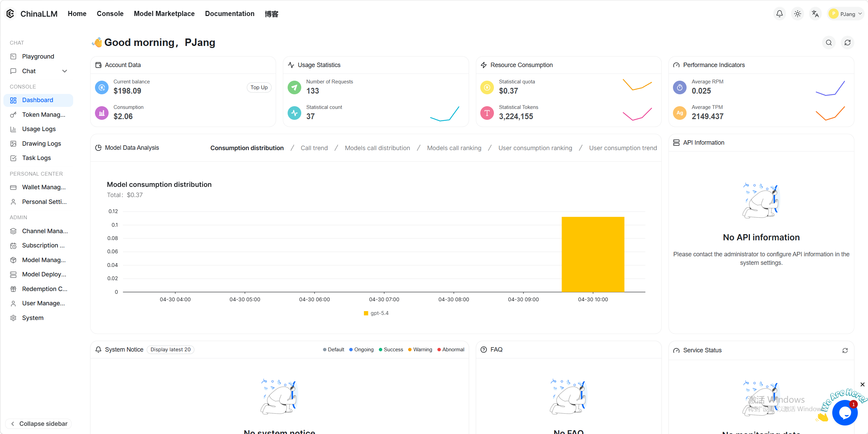Refresh the Service Status panel
This screenshot has height=434, width=868.
(845, 350)
